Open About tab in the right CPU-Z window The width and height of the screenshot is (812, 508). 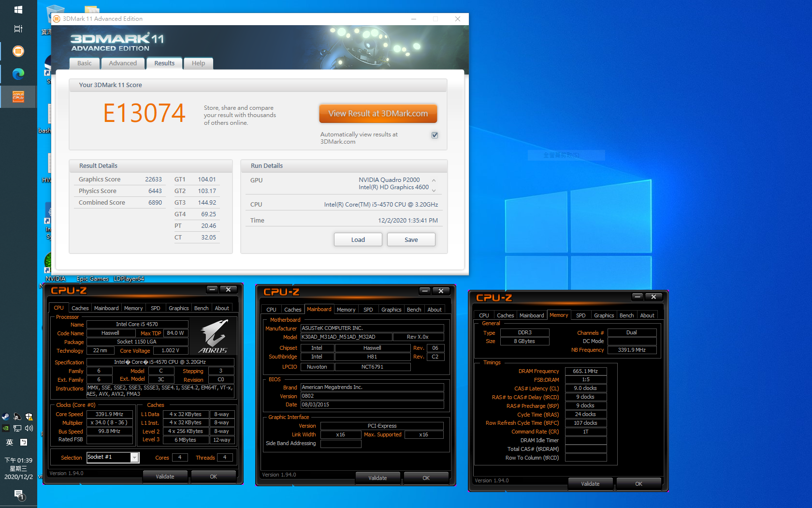point(647,315)
